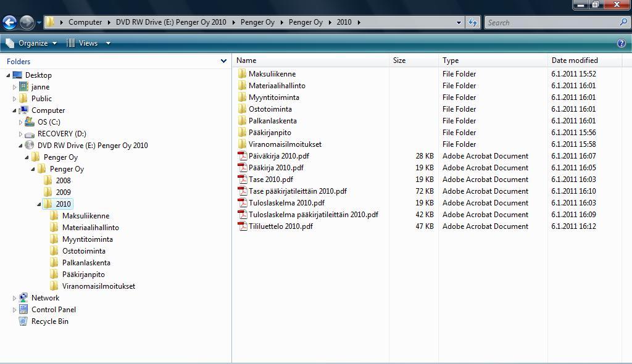
Task: Select the Tase 2010.pdf file icon
Action: tap(242, 179)
